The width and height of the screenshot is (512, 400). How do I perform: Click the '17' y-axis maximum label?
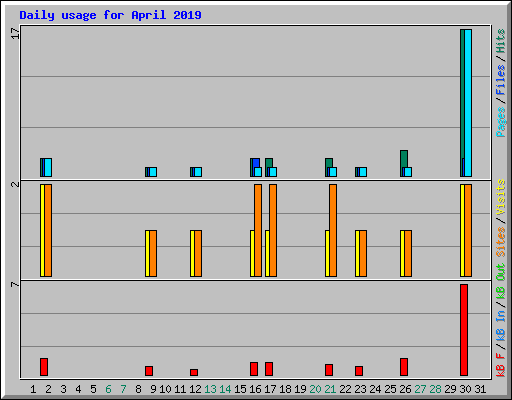click(x=15, y=33)
